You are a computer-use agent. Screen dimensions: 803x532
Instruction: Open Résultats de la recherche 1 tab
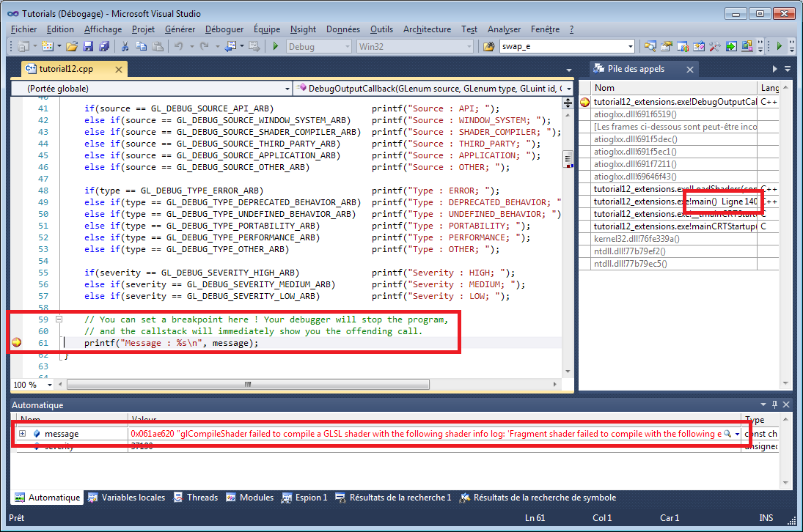[393, 498]
